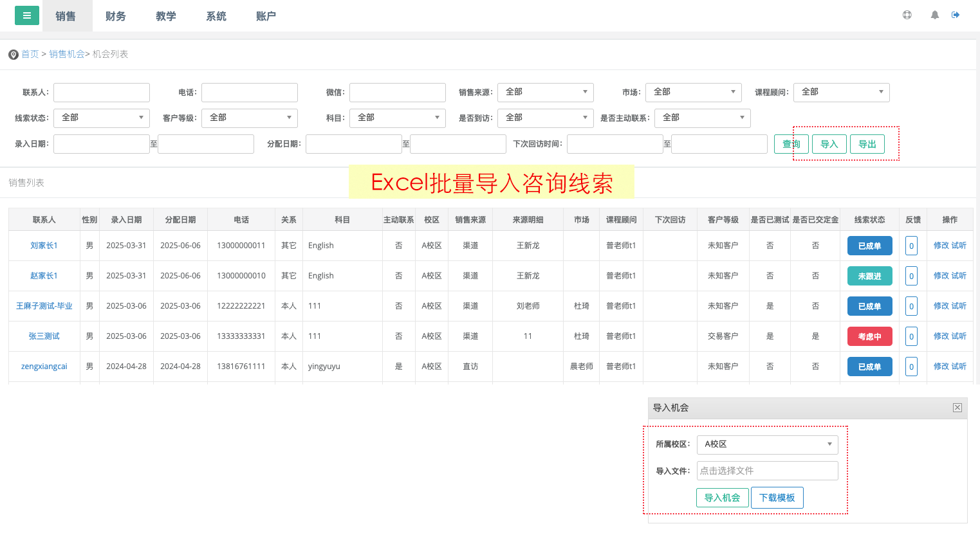Click 已成单 status for zengxiangcai
Screen dimensions: 980x535
coord(869,367)
